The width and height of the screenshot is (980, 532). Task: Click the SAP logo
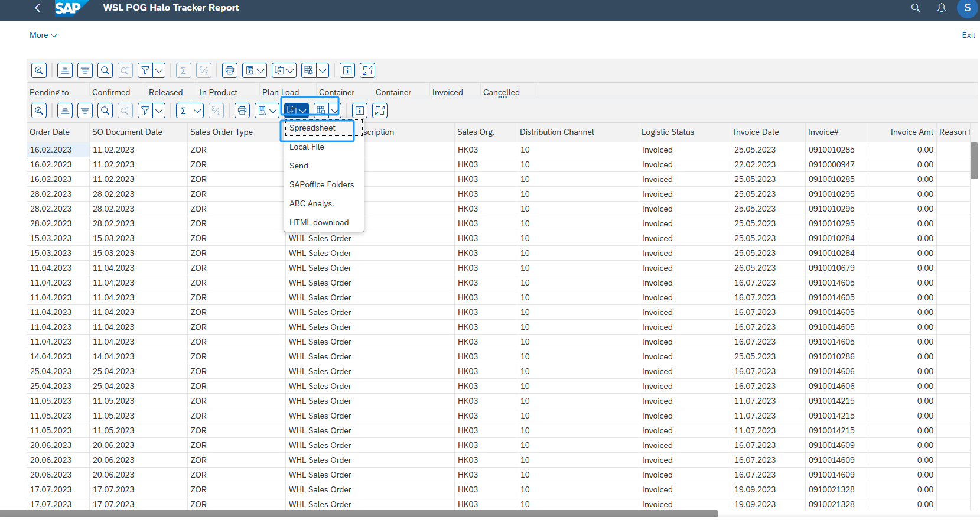(68, 8)
